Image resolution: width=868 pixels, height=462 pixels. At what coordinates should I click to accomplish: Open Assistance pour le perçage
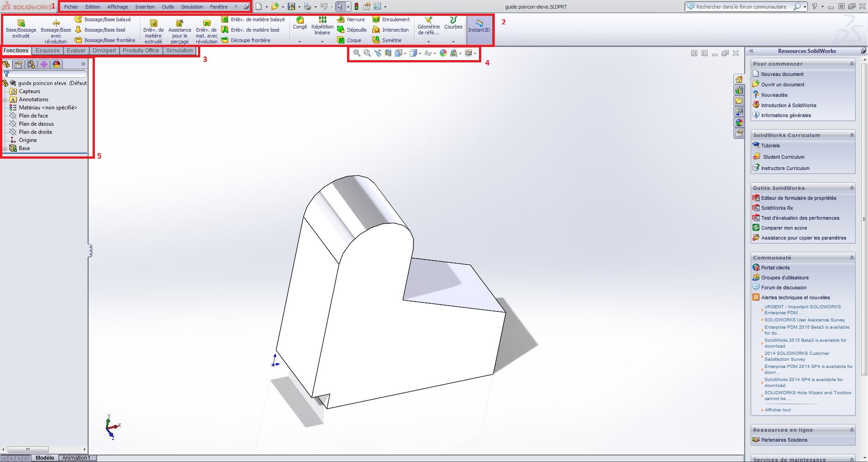tap(179, 31)
